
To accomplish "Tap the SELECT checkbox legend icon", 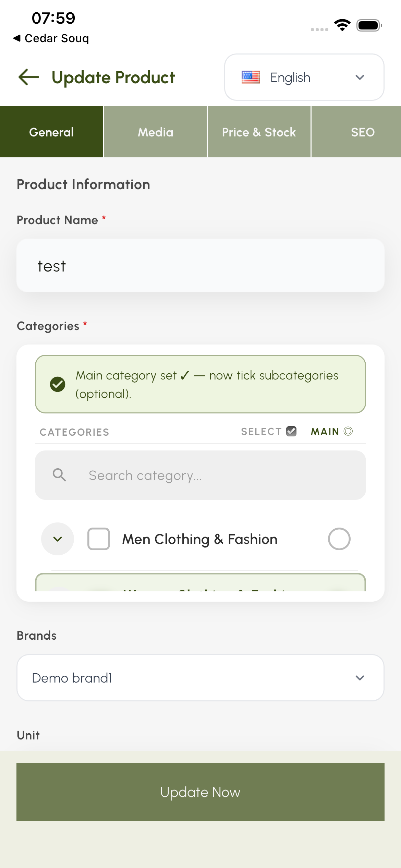I will tap(291, 431).
